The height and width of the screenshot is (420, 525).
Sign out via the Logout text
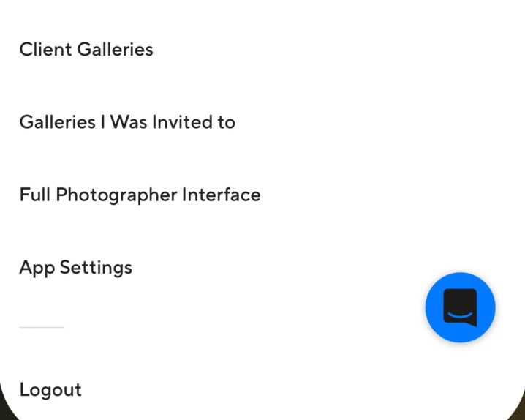(x=50, y=390)
